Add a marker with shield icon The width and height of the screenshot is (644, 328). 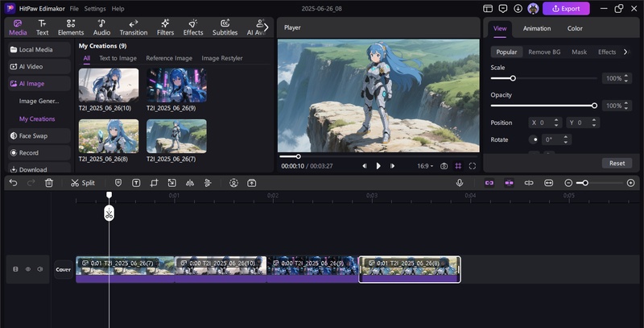pyautogui.click(x=118, y=183)
